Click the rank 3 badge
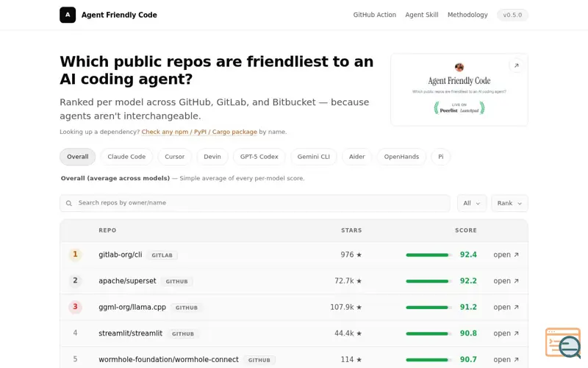The width and height of the screenshot is (588, 368). tap(75, 307)
